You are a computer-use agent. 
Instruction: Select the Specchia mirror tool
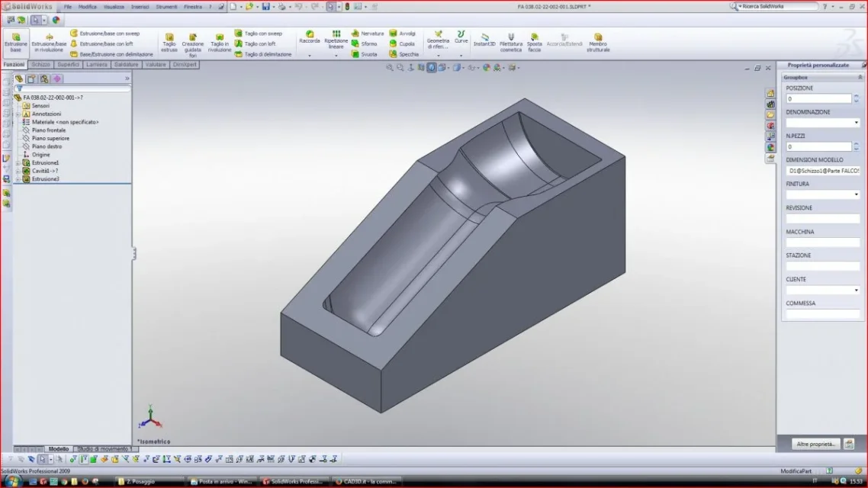[x=403, y=54]
